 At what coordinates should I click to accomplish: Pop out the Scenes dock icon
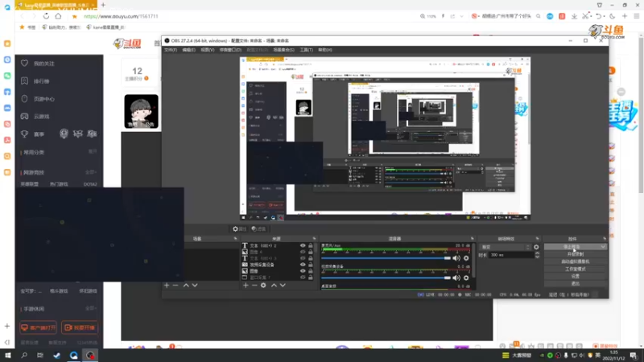pyautogui.click(x=235, y=238)
